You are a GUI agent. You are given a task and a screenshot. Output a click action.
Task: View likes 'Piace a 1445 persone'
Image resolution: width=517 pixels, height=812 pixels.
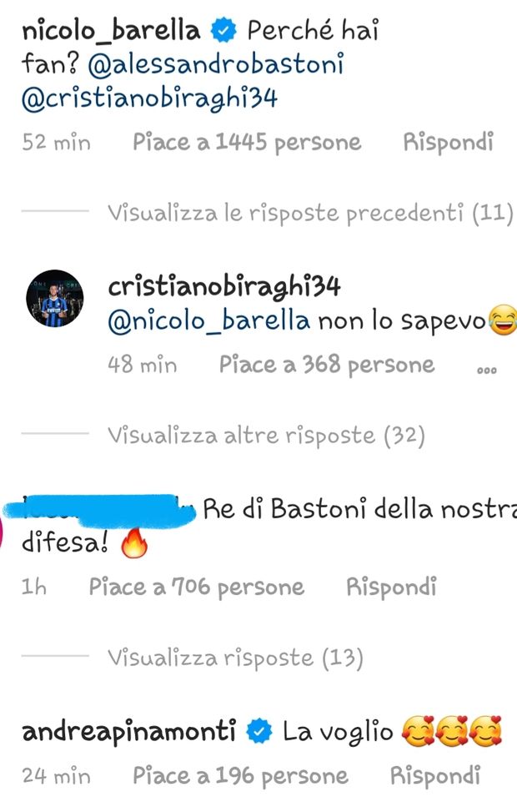[247, 143]
